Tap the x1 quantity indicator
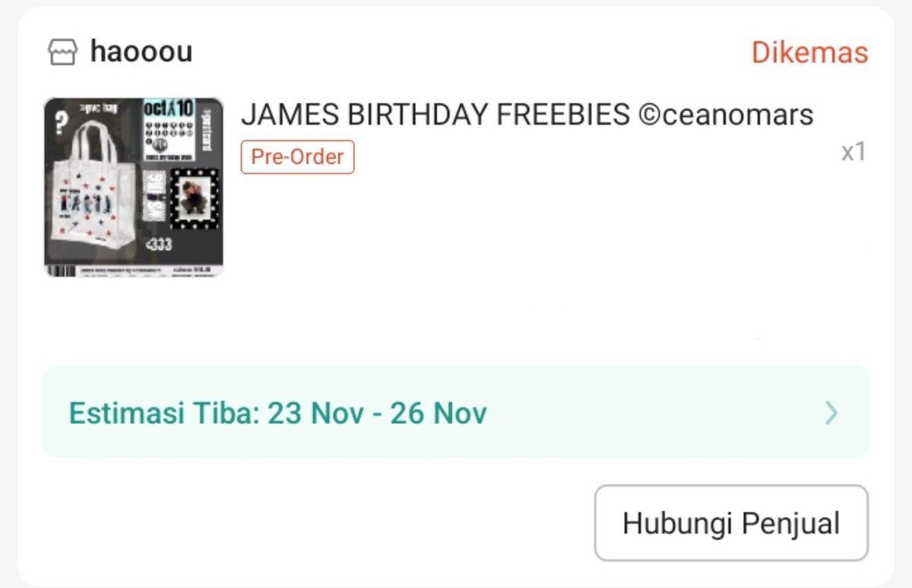The image size is (912, 588). (x=853, y=152)
